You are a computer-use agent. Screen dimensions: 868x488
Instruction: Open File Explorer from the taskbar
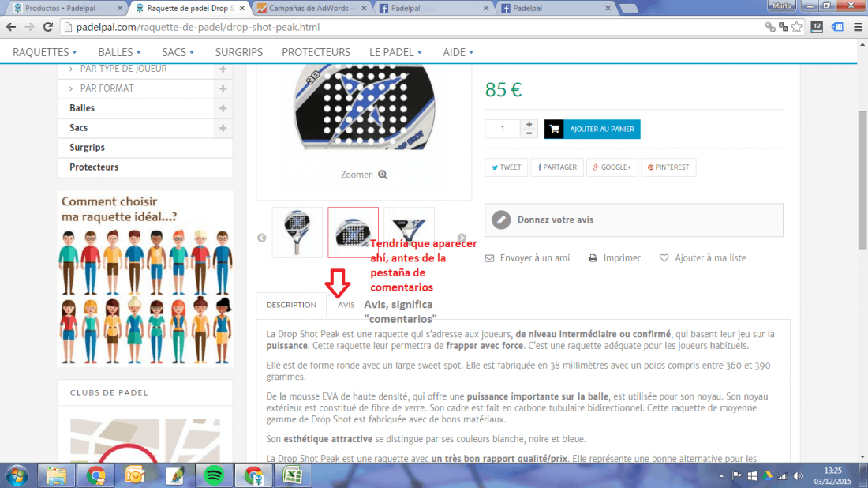pos(56,476)
